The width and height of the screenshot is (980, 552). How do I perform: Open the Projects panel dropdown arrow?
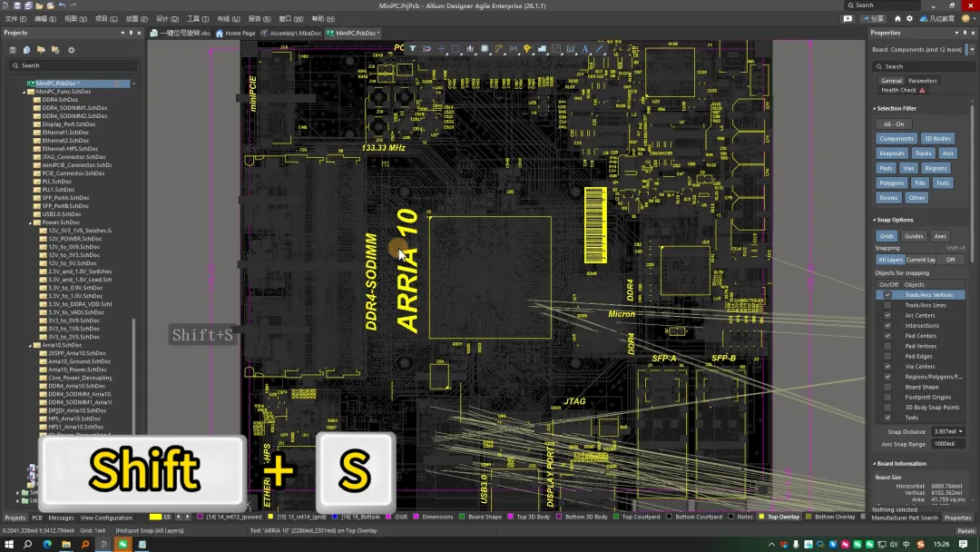(x=122, y=33)
